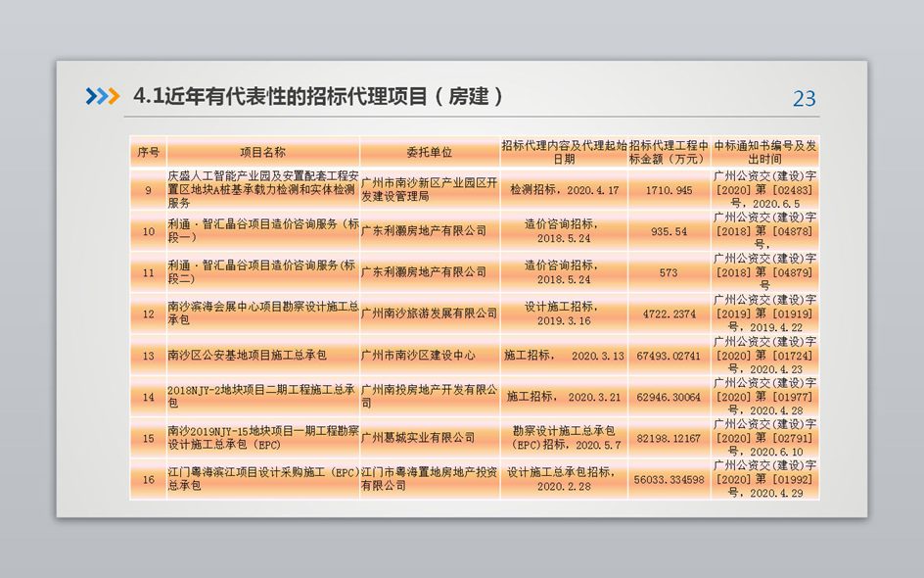The image size is (924, 578).
Task: Select the amount cell 67493.02741
Action: (x=669, y=355)
